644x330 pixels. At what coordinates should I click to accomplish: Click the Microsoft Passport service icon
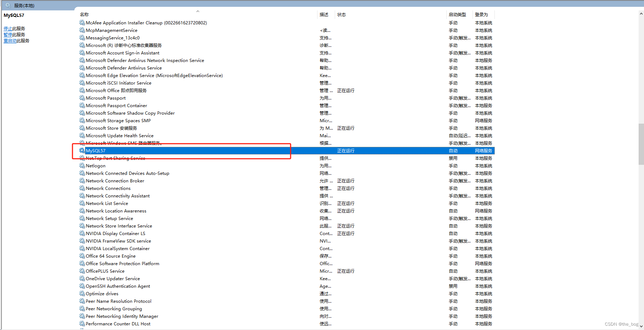82,98
